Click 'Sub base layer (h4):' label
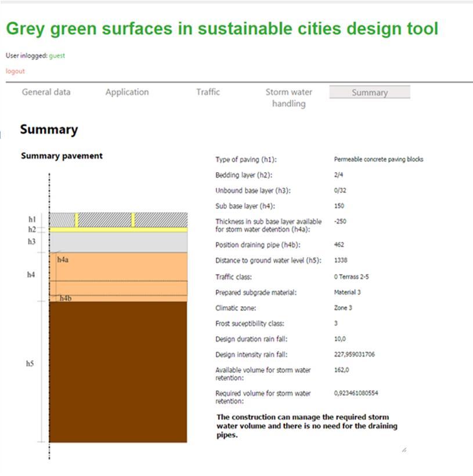Image resolution: width=473 pixels, height=476 pixels. (x=245, y=206)
